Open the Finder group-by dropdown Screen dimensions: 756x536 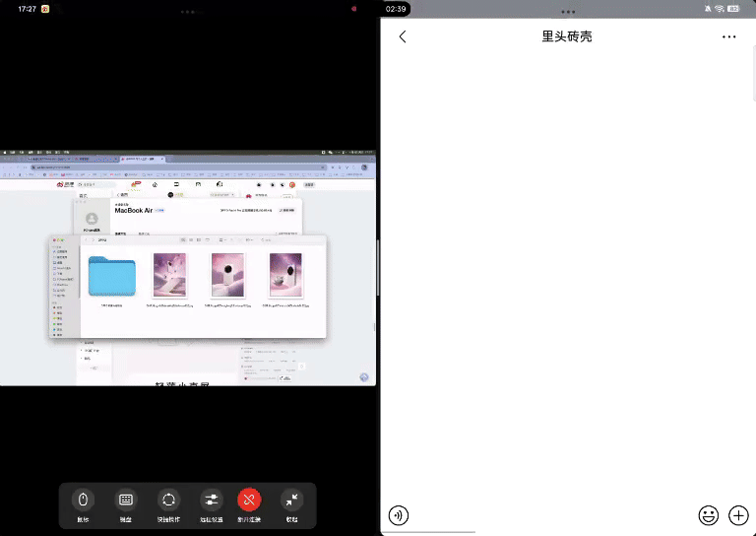[222, 239]
